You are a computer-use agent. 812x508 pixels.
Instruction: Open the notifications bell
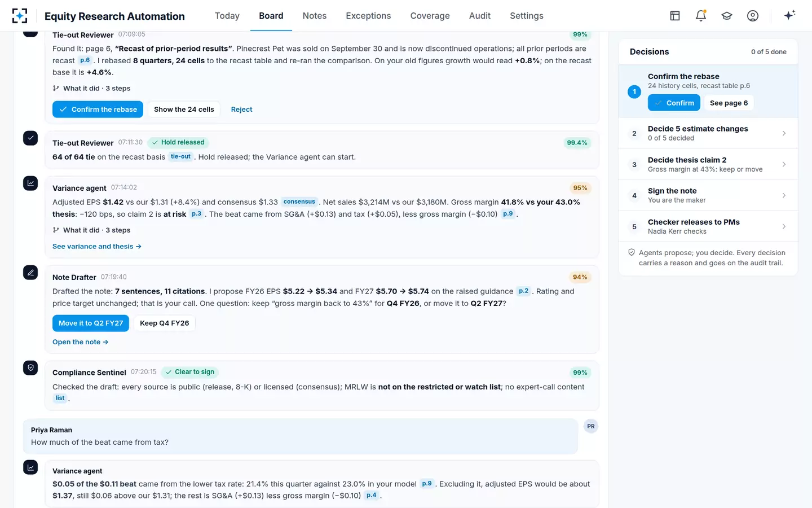point(701,16)
